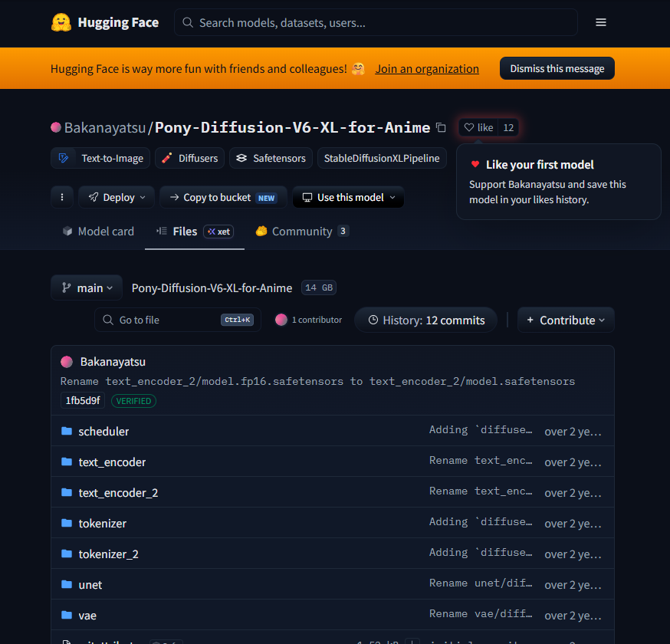
Task: Open the latest commit message Rename text_encoder_2
Action: [x=317, y=381]
